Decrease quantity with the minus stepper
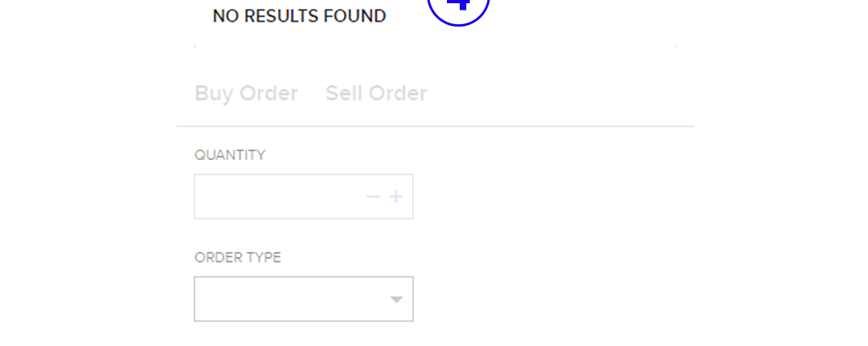The width and height of the screenshot is (868, 346). click(373, 197)
